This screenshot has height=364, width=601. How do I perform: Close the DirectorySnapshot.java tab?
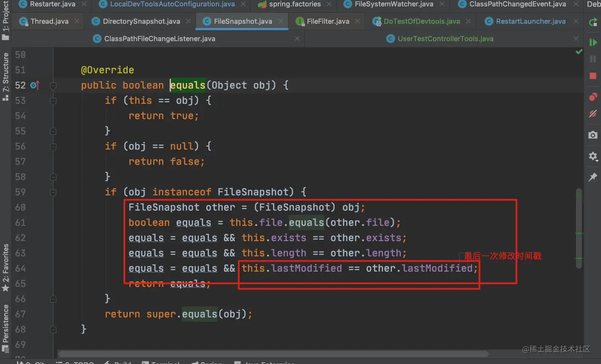pyautogui.click(x=188, y=21)
